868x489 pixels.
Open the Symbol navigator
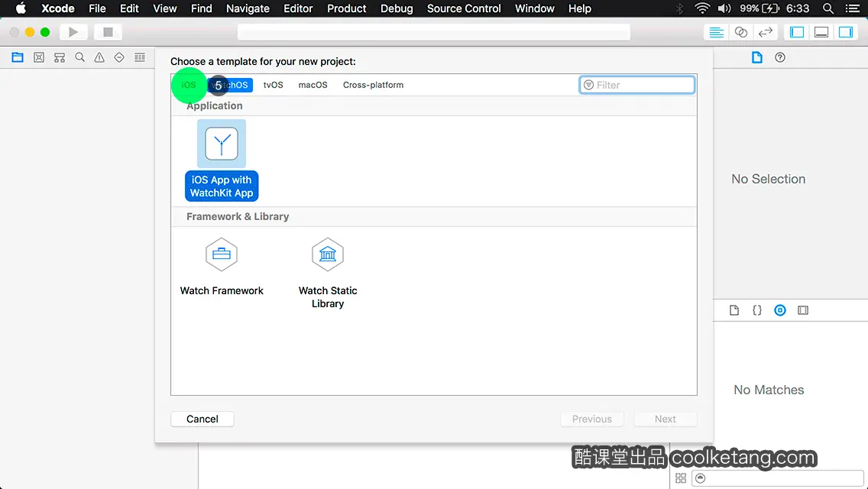click(x=60, y=57)
